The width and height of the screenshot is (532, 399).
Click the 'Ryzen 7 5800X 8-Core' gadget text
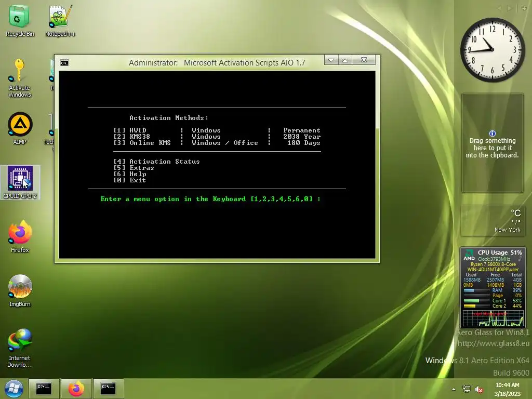coord(493,264)
